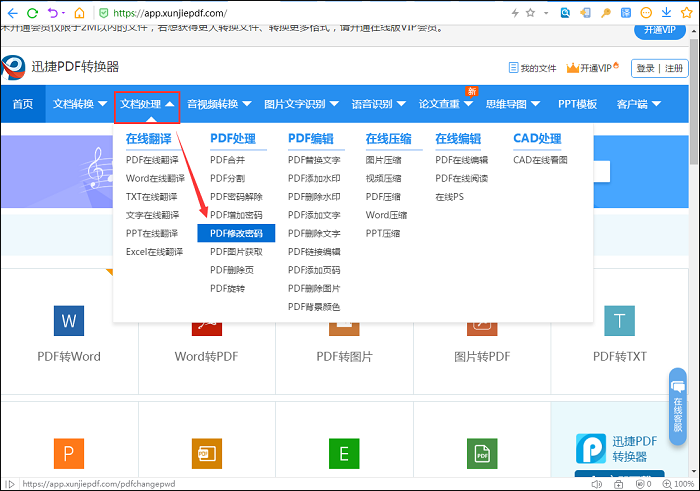Click the orange-brown PDF slide icon tile
Image resolution: width=700 pixels, height=491 pixels.
coord(207,454)
